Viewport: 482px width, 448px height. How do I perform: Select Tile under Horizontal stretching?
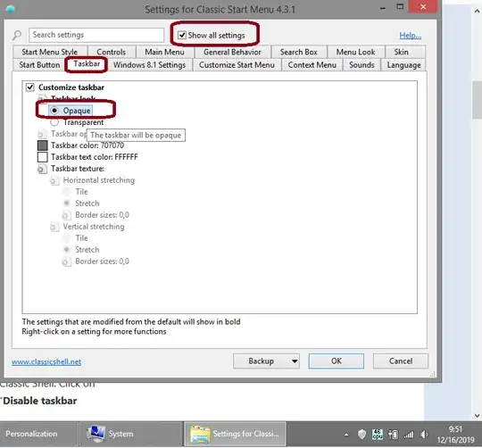point(66,192)
